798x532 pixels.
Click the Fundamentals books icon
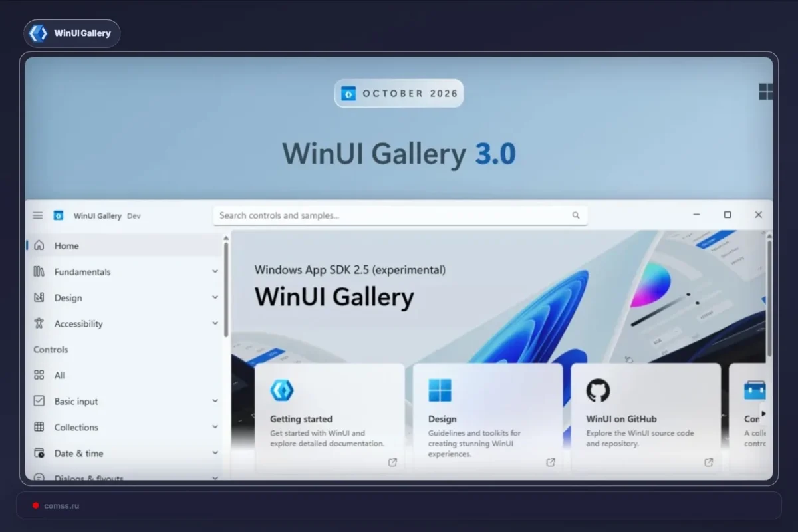tap(39, 271)
